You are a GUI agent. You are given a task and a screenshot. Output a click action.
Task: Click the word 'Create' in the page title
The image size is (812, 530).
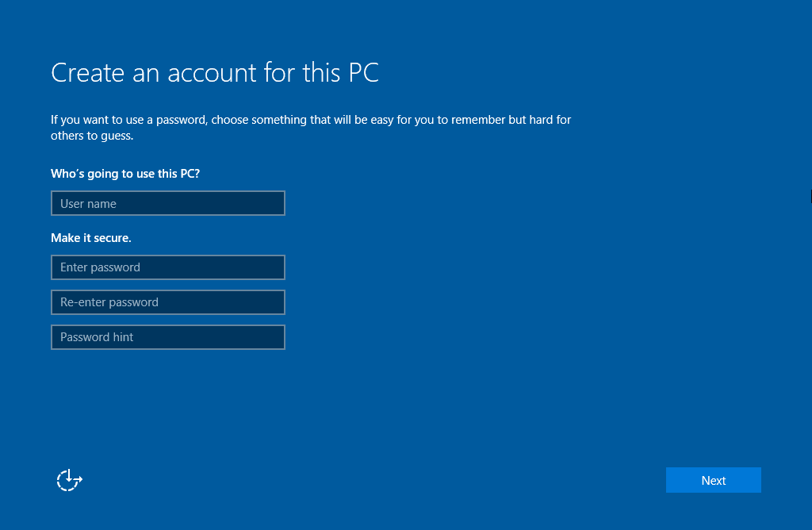(88, 73)
